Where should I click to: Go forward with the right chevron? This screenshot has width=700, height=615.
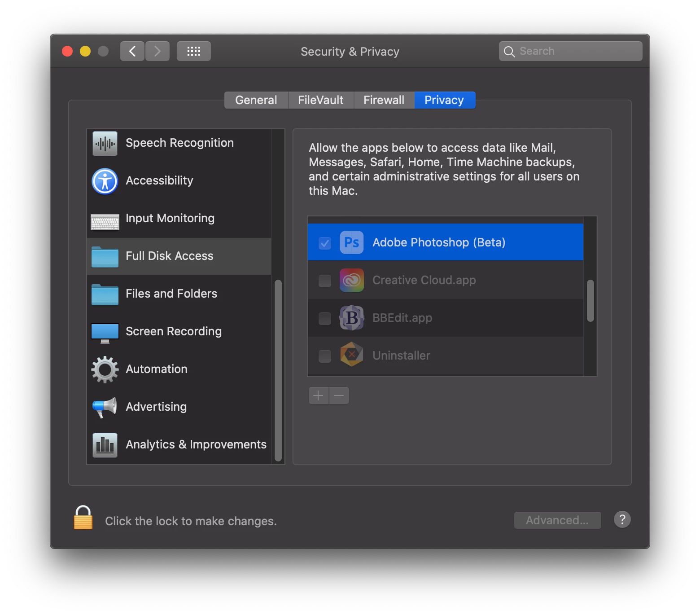(x=157, y=51)
